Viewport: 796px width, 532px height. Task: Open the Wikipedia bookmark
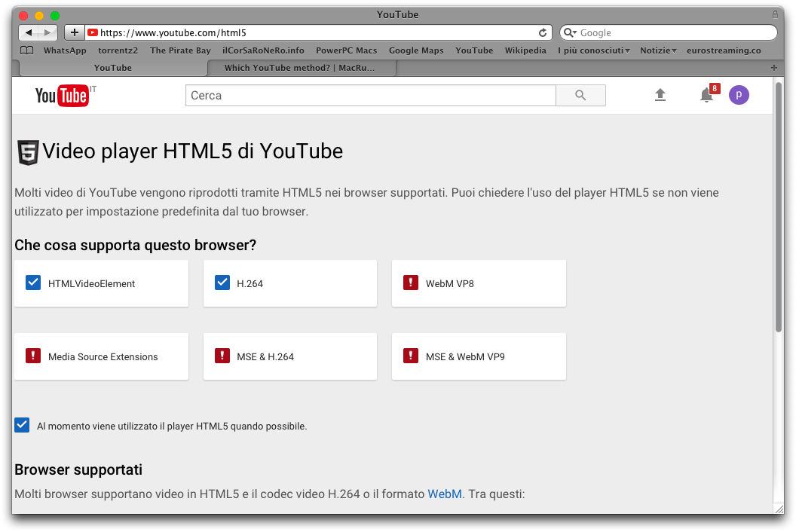pyautogui.click(x=525, y=50)
